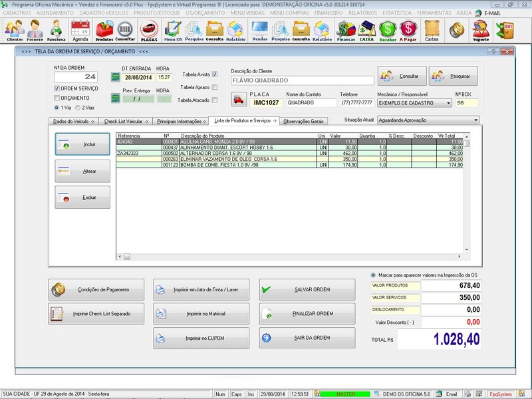The height and width of the screenshot is (399, 532).
Task: Click the Receber dollar icon
Action: pyautogui.click(x=388, y=30)
